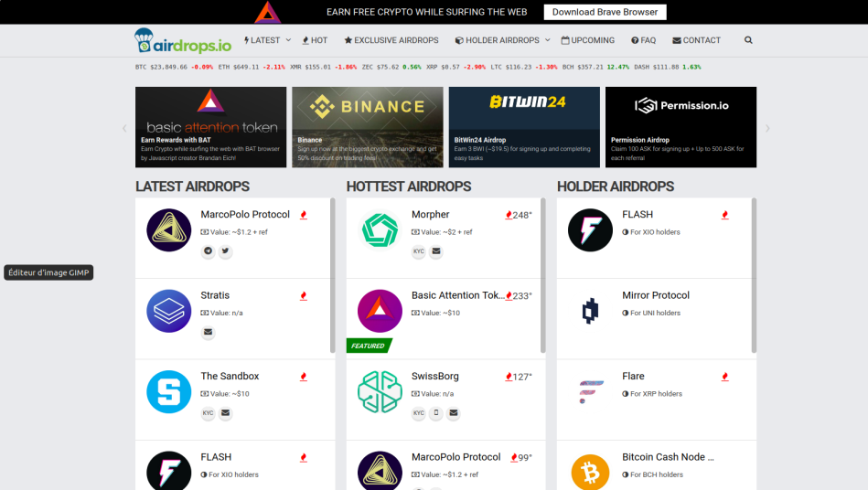Image resolution: width=868 pixels, height=490 pixels.
Task: Click Telegram icon under MarcoPolo Protocol
Action: point(209,251)
